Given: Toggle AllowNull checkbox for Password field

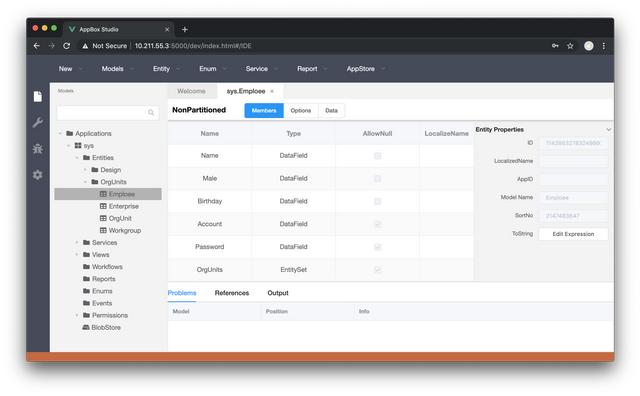Looking at the screenshot, I should 378,247.
